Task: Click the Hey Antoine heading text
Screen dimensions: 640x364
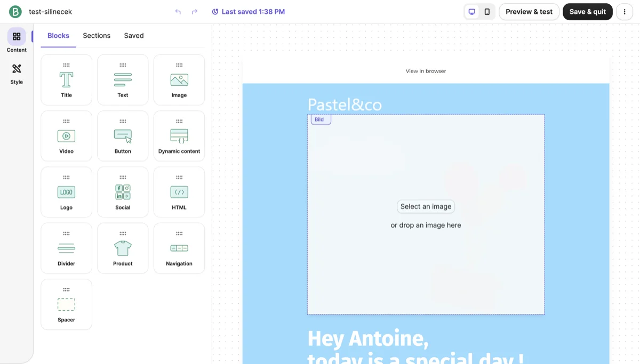Action: click(368, 338)
